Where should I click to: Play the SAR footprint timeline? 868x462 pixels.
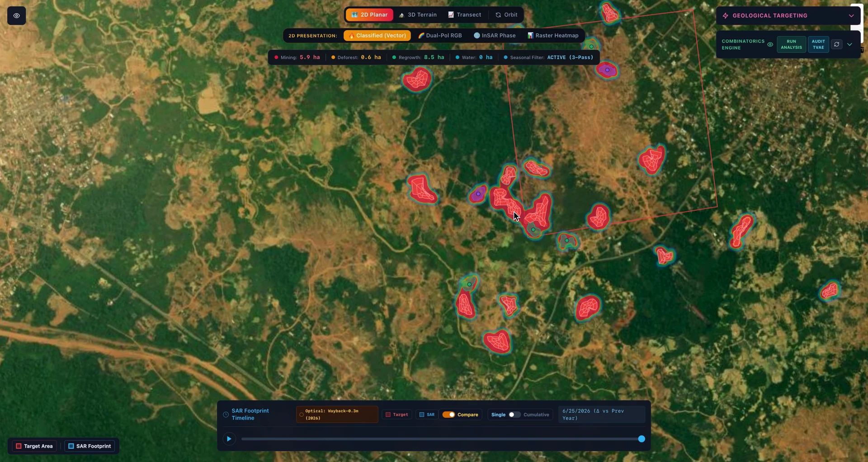coord(229,439)
